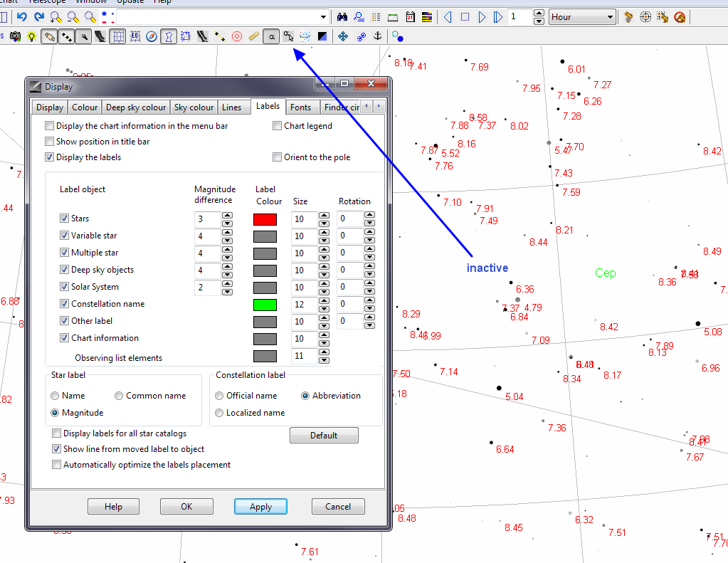Image resolution: width=728 pixels, height=563 pixels.
Task: Click the double-triangle animate time button
Action: pyautogui.click(x=498, y=17)
